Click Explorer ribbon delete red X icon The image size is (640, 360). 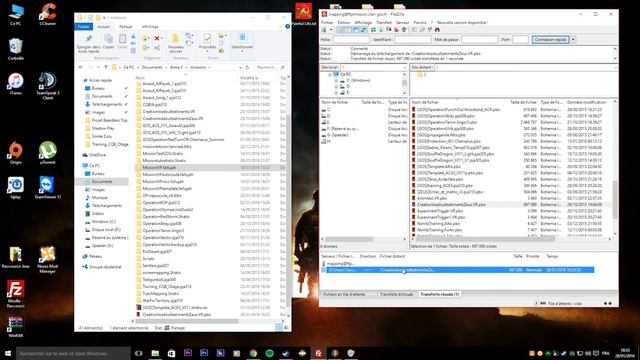point(157,38)
